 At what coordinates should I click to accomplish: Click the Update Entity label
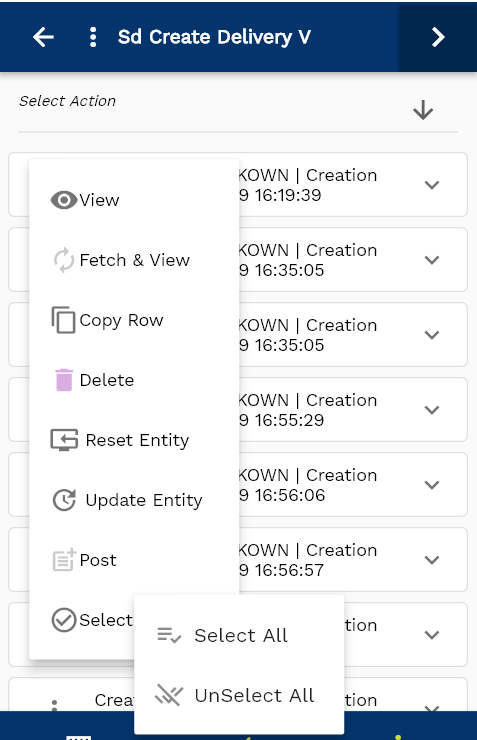(x=144, y=500)
